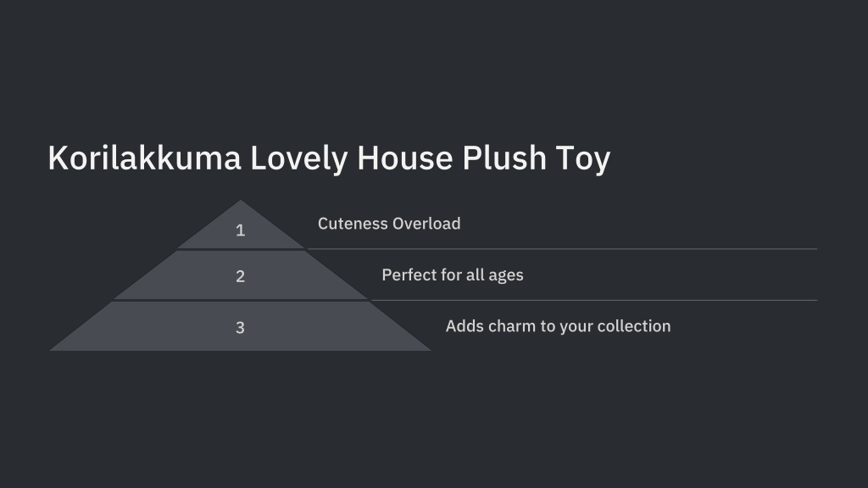
Task: Click the word ages in second label
Action: [x=506, y=276]
